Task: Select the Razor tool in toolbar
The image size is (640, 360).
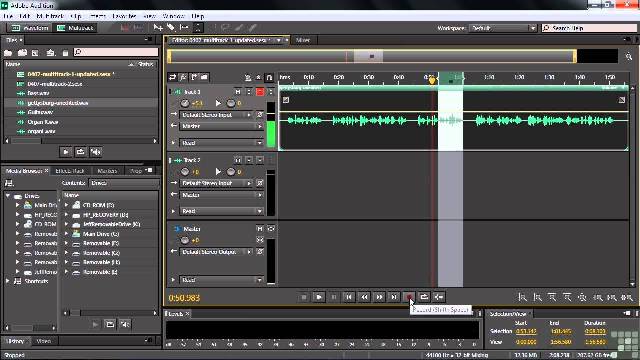Action: coord(171,27)
